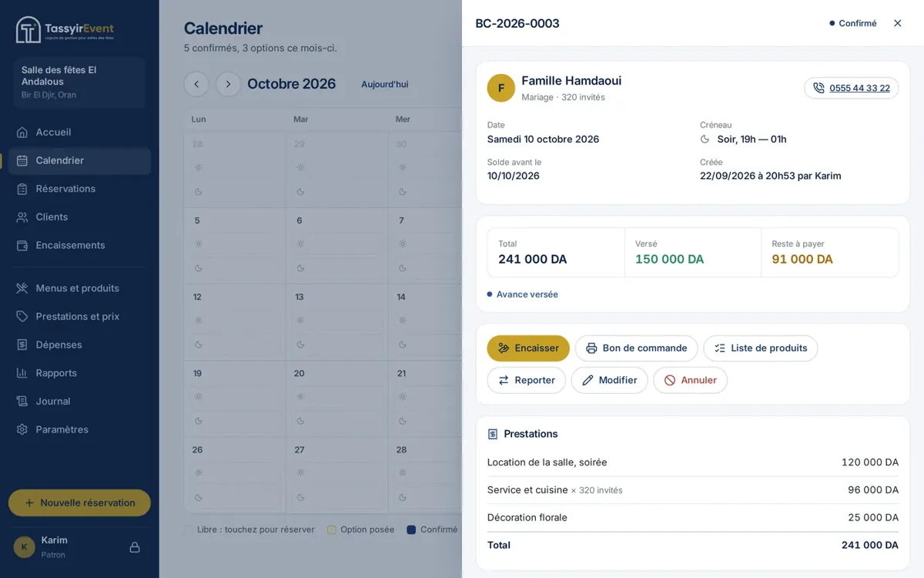Click the 0555 44 33 22 phone link
924x578 pixels.
(859, 88)
